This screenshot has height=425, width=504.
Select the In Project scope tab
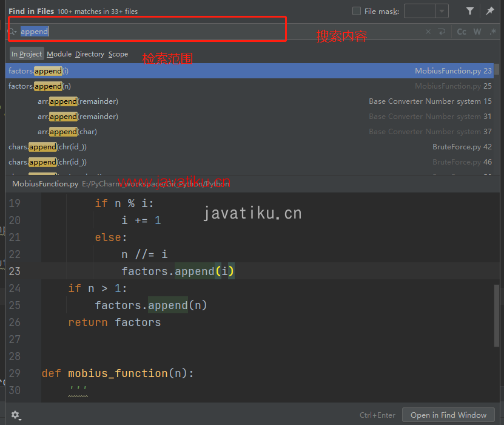click(27, 54)
